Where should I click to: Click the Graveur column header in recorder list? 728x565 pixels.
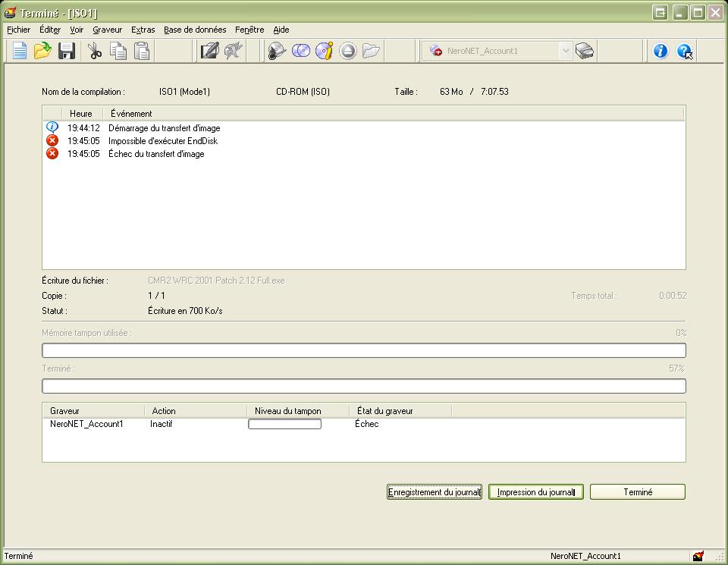point(93,411)
